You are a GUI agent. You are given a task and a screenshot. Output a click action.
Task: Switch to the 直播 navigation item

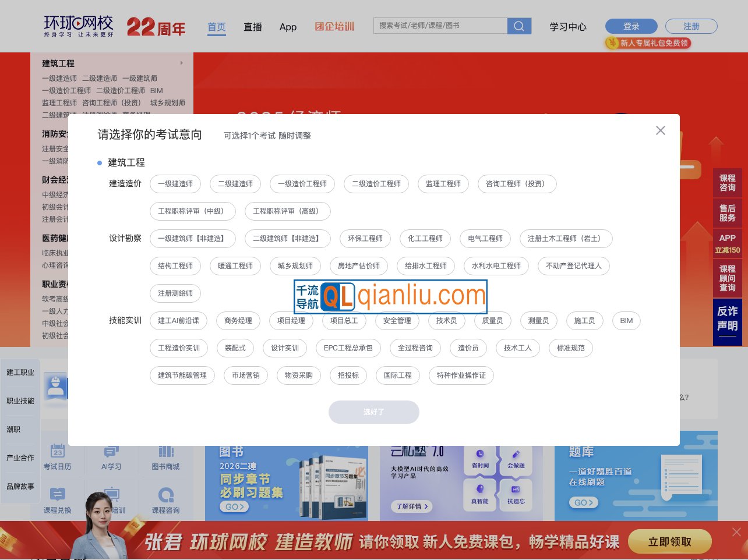(x=253, y=27)
